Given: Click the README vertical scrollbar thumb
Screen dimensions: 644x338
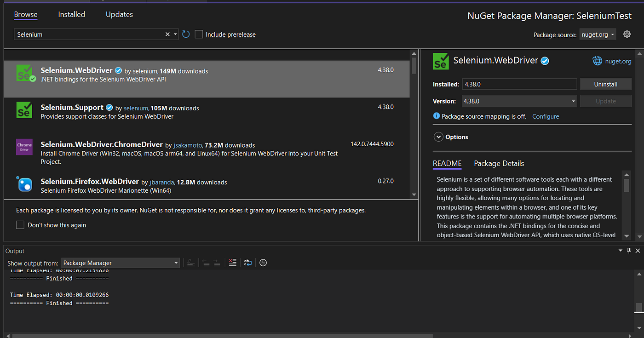Looking at the screenshot, I should coord(626,186).
